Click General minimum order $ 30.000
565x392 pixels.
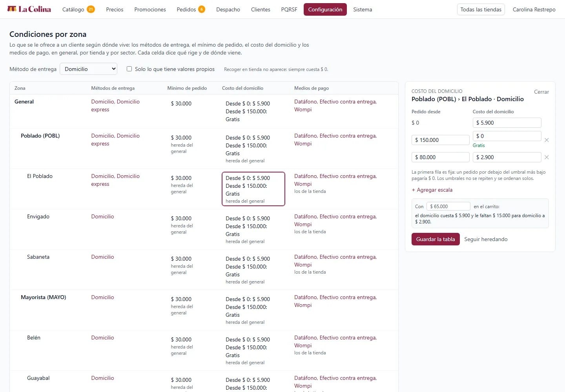[x=181, y=103]
